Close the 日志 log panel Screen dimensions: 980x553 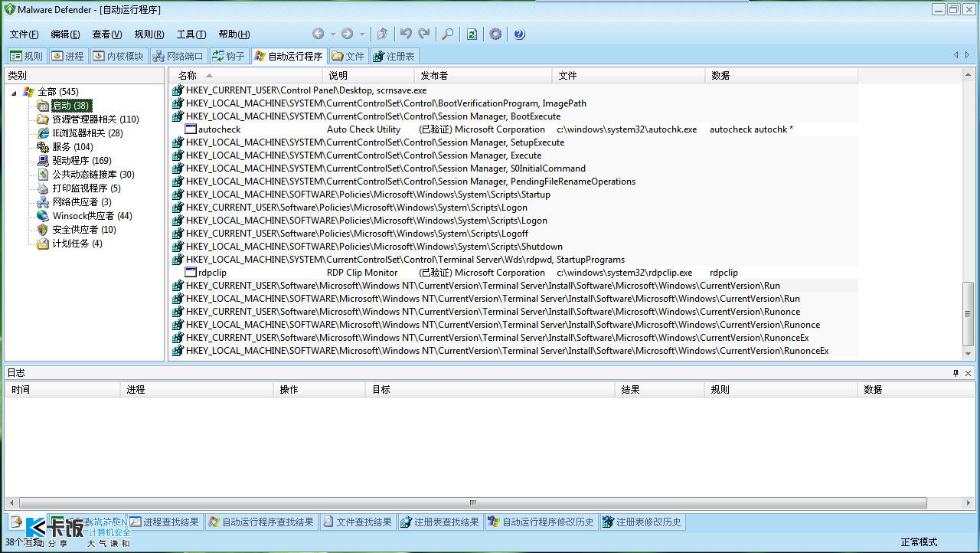[x=969, y=373]
